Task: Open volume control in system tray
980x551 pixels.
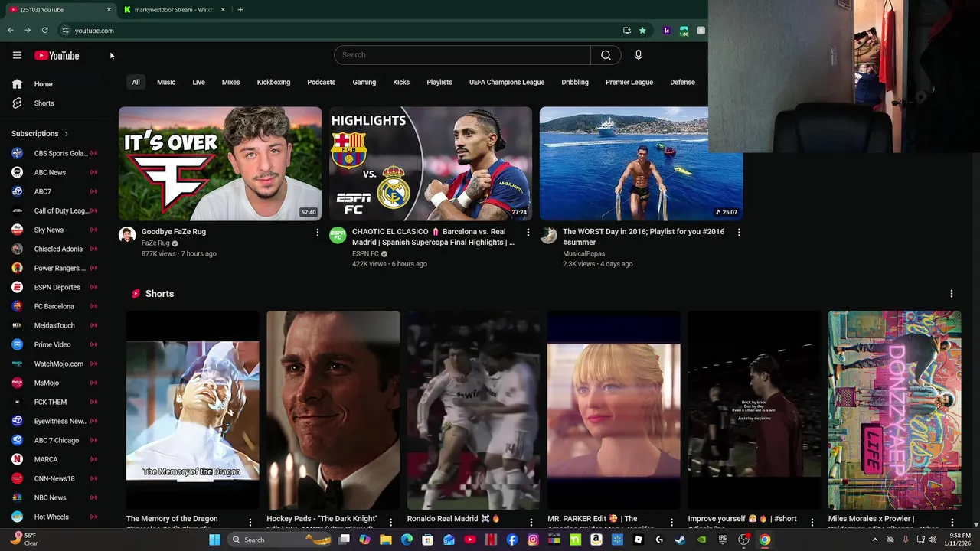Action: click(x=933, y=540)
